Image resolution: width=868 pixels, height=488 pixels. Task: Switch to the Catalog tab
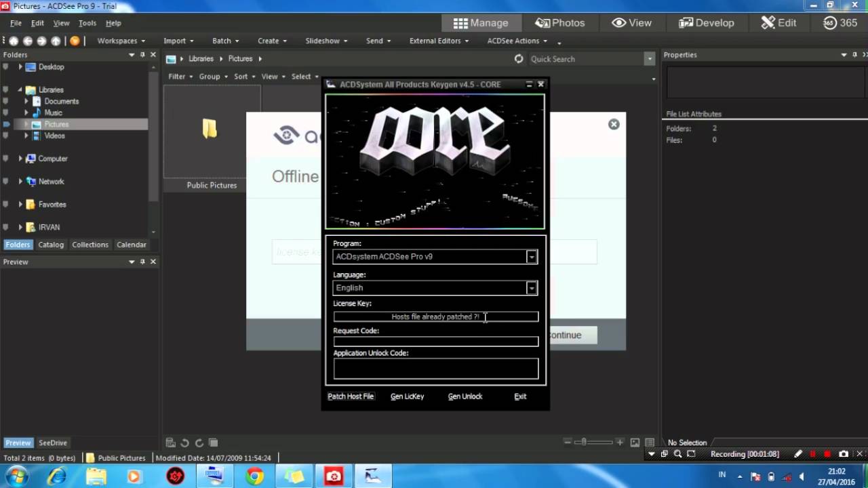pyautogui.click(x=51, y=245)
